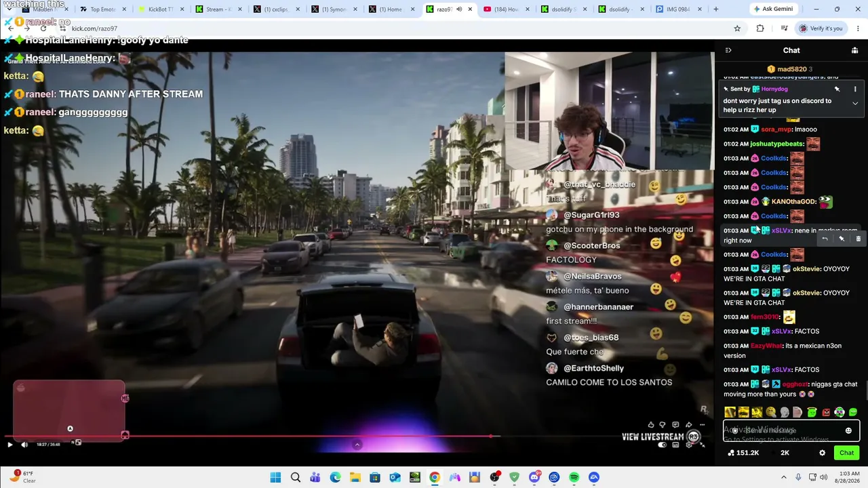The height and width of the screenshot is (488, 868).
Task: Expand the pinned message chevron
Action: [855, 104]
